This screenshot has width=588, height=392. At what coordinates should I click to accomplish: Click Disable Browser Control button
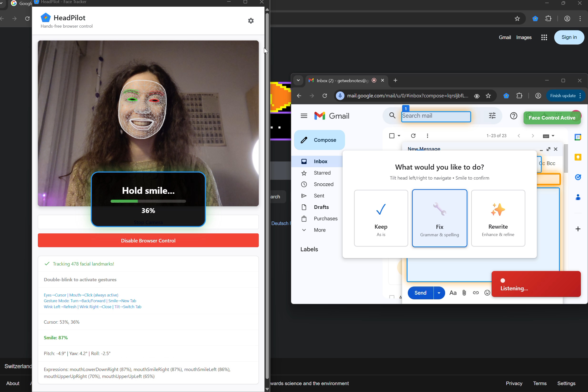148,241
